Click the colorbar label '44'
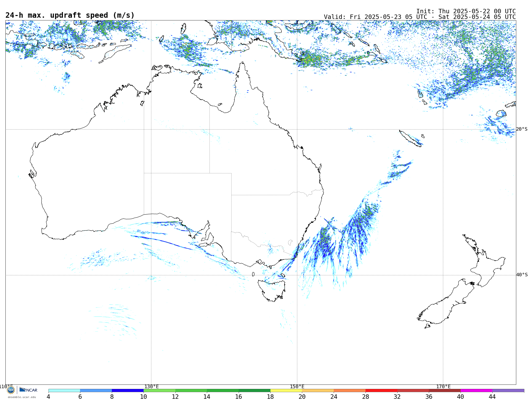Screen dimensions: 532x400 point(492,397)
